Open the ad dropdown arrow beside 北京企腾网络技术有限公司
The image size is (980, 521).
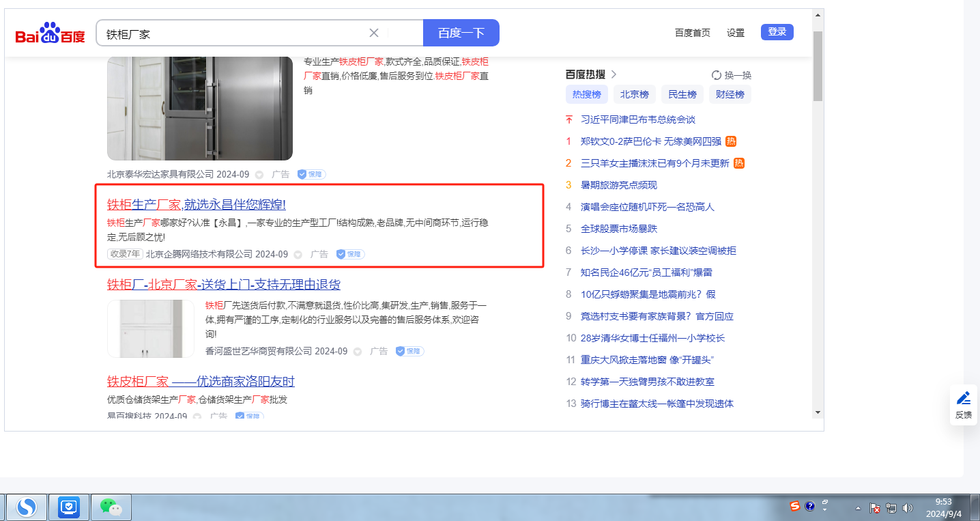298,255
